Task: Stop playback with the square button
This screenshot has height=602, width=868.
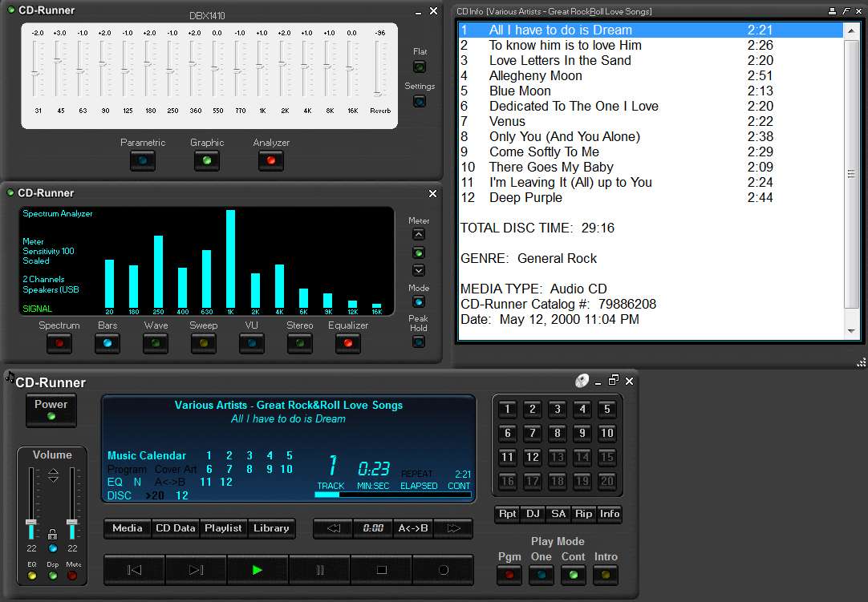Action: click(381, 570)
